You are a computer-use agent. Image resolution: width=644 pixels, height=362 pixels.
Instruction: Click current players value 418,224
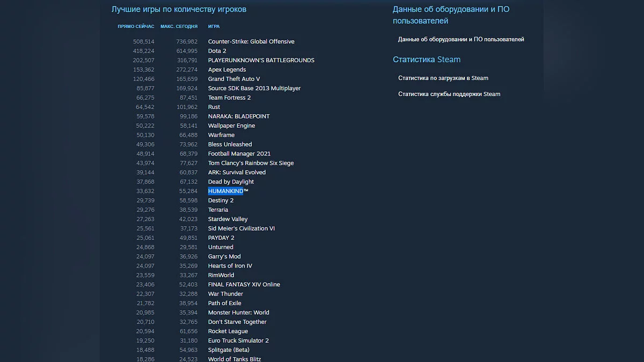click(144, 51)
